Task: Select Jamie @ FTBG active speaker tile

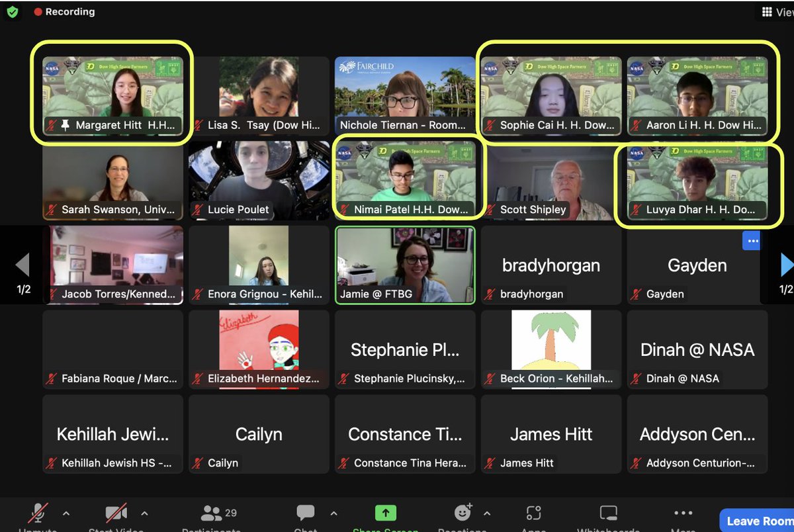Action: pyautogui.click(x=405, y=265)
